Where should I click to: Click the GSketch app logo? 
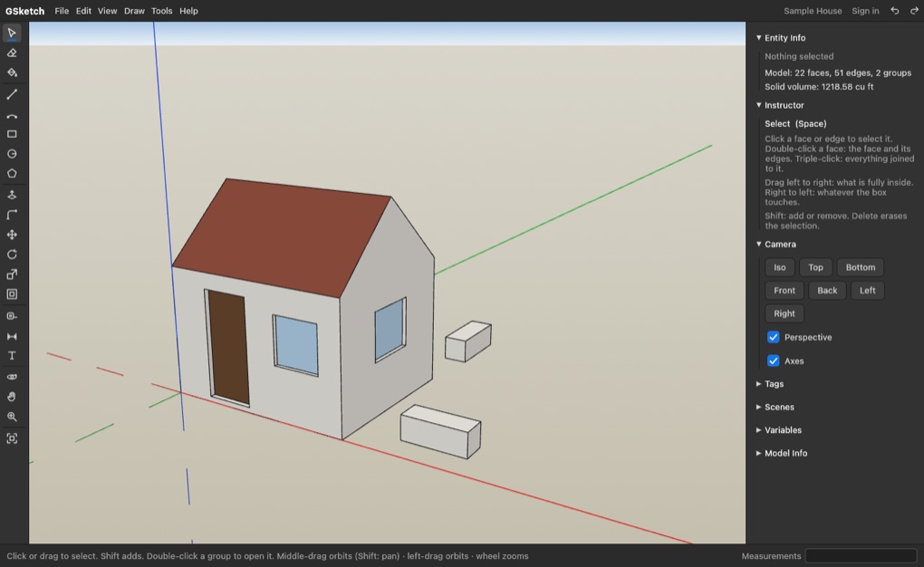[24, 11]
